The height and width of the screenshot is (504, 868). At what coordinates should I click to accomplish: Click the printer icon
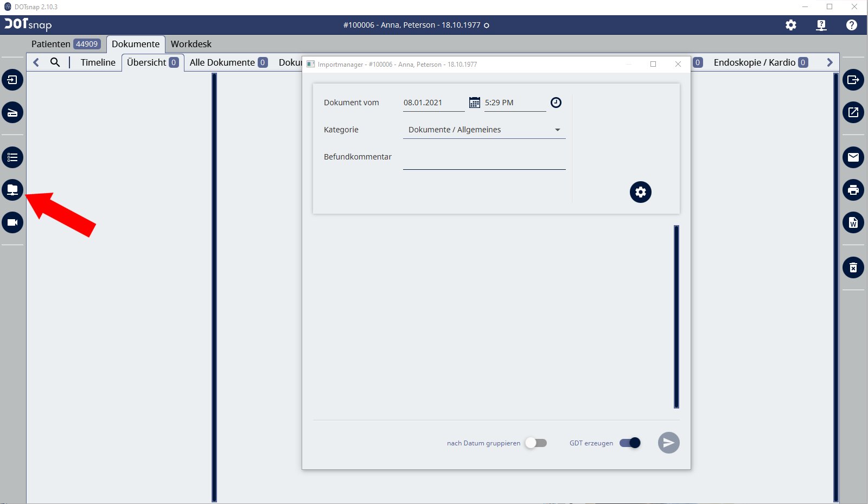(x=853, y=190)
